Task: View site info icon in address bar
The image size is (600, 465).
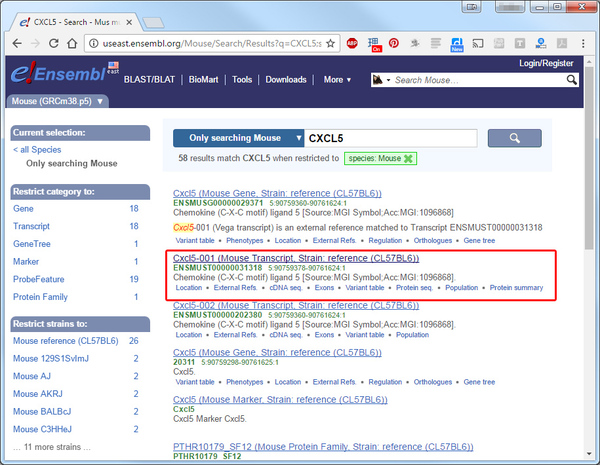Action: [93, 43]
